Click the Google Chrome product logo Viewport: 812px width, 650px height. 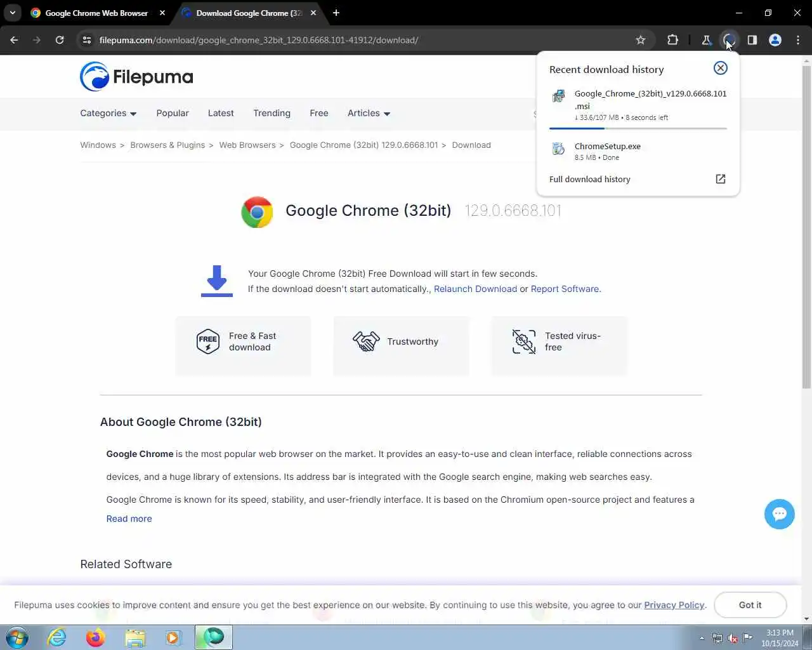click(x=257, y=212)
